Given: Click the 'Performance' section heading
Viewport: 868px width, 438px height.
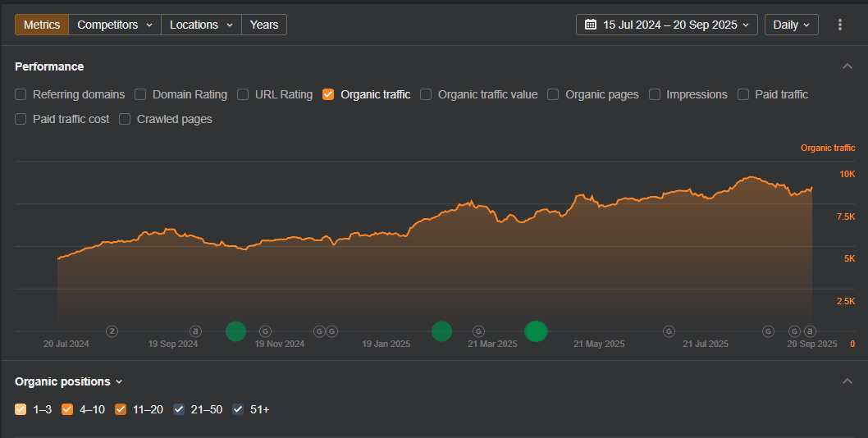Looking at the screenshot, I should click(49, 66).
